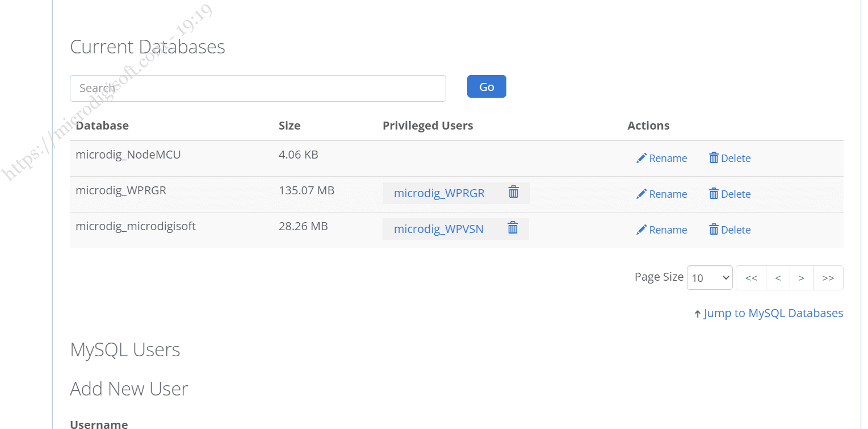Screen dimensions: 868x429
Task: Click the Go search button
Action: (486, 86)
